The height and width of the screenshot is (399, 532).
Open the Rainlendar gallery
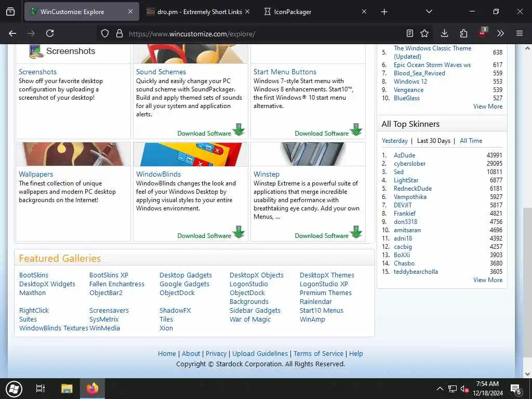(315, 302)
